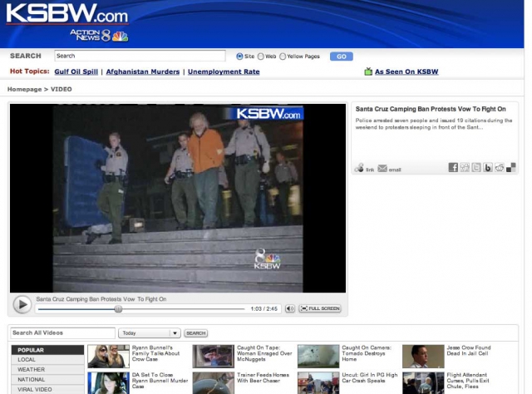Viewport: 532px width, 394px height.
Task: Open the Today date dropdown
Action: (150, 332)
